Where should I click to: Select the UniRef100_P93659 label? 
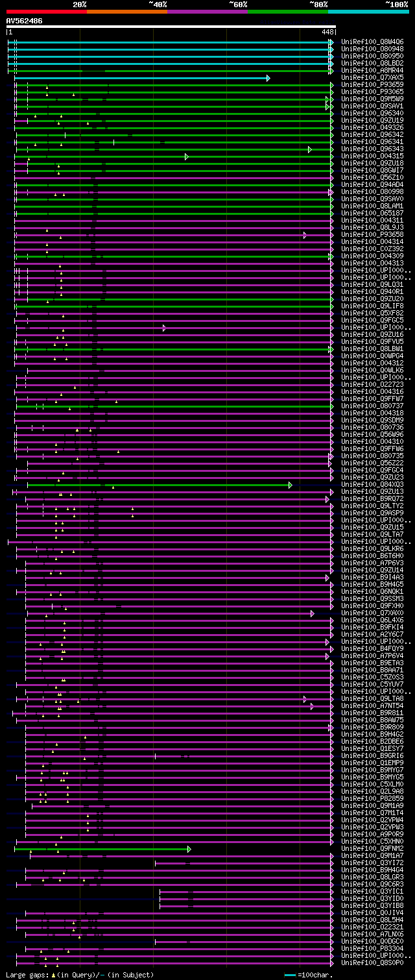[x=372, y=84]
